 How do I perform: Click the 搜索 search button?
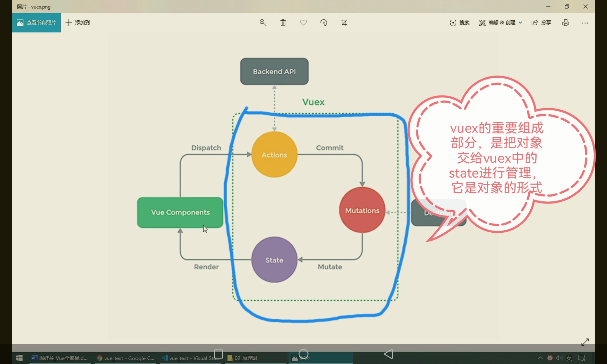[459, 23]
